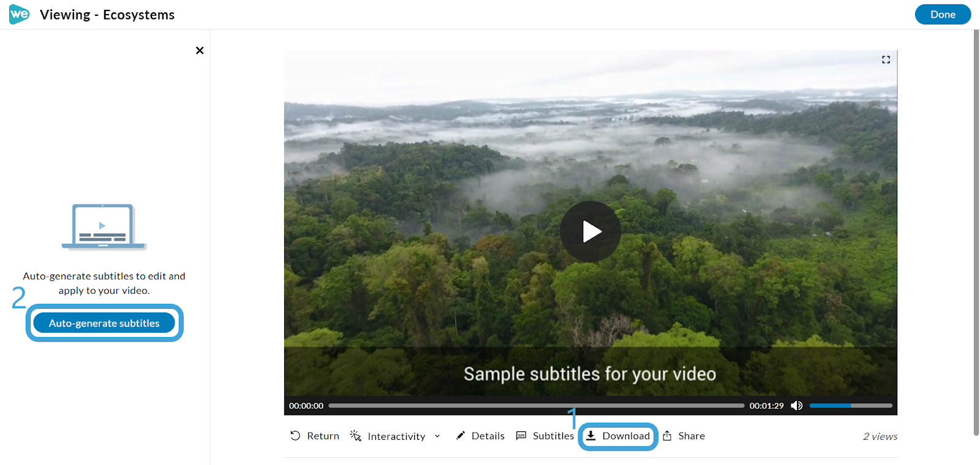Click the laptop subtitles illustration
The width and height of the screenshot is (980, 465).
104,227
